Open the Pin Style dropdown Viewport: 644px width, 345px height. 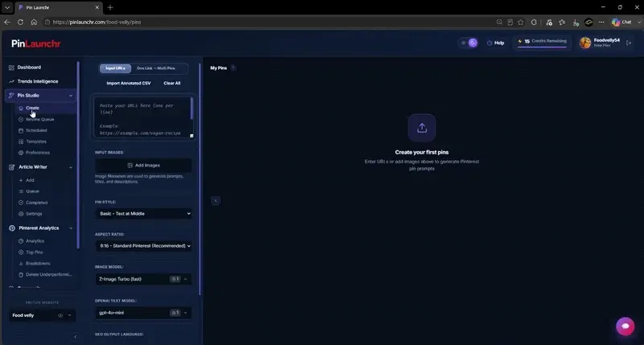click(x=144, y=214)
